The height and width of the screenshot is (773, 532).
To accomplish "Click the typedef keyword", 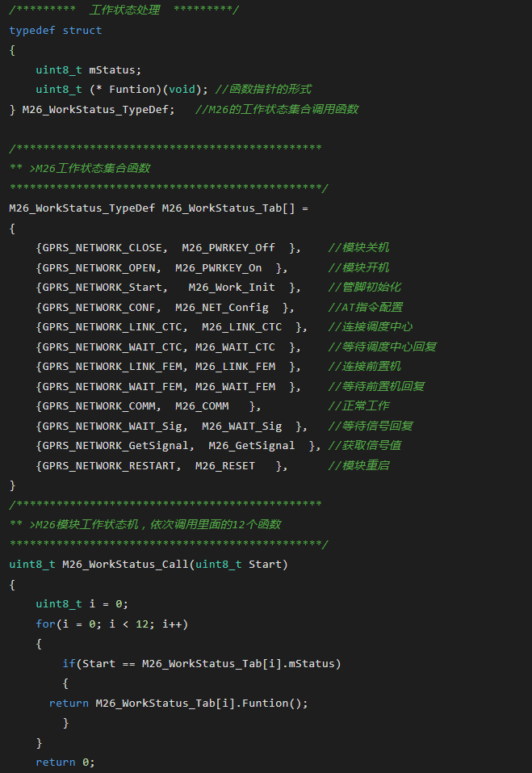I will click(32, 30).
